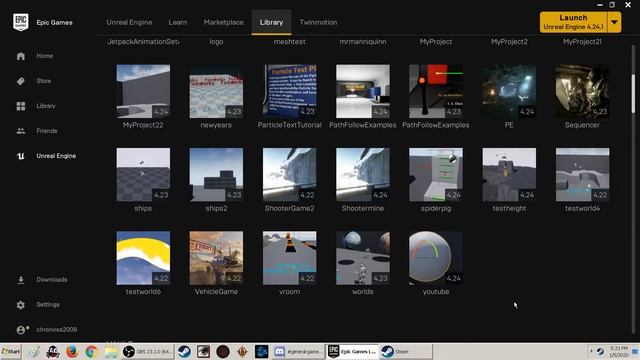640x360 pixels.
Task: Open the Learn tab
Action: click(178, 22)
